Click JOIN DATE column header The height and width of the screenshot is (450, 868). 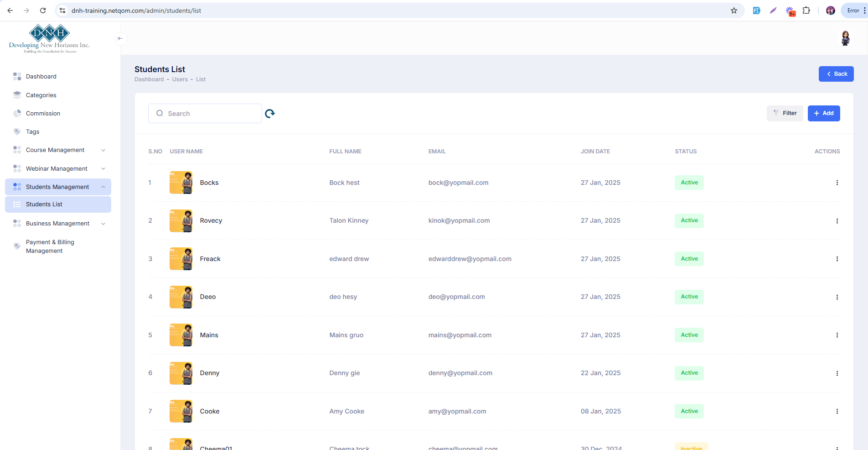pyautogui.click(x=595, y=152)
